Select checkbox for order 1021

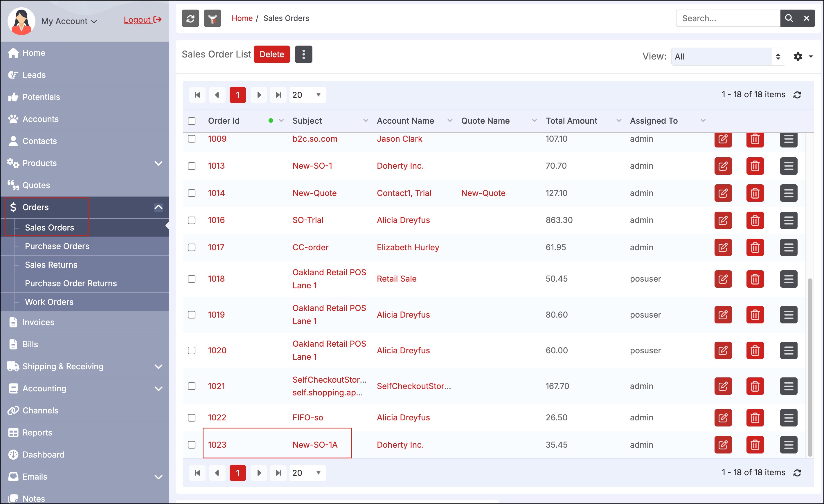click(x=192, y=386)
